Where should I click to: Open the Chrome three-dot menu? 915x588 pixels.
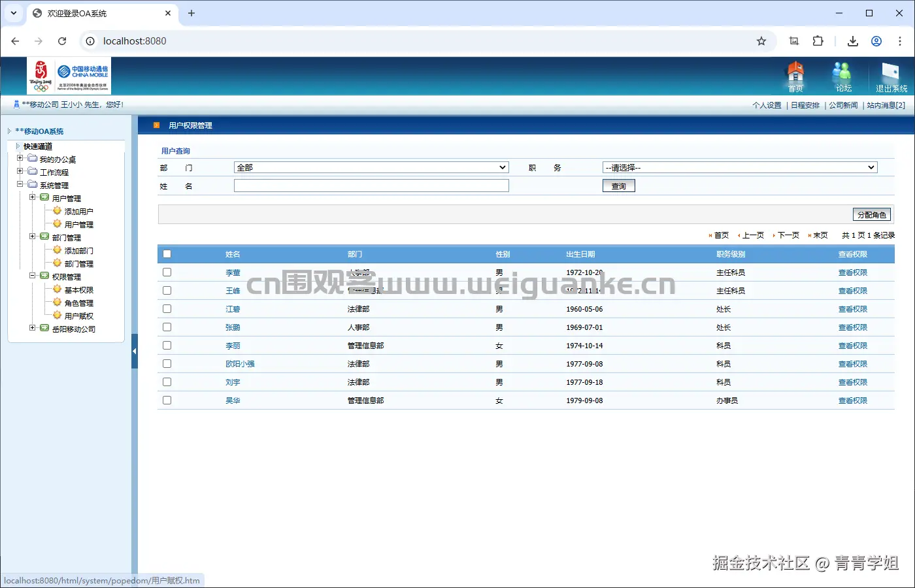point(900,41)
